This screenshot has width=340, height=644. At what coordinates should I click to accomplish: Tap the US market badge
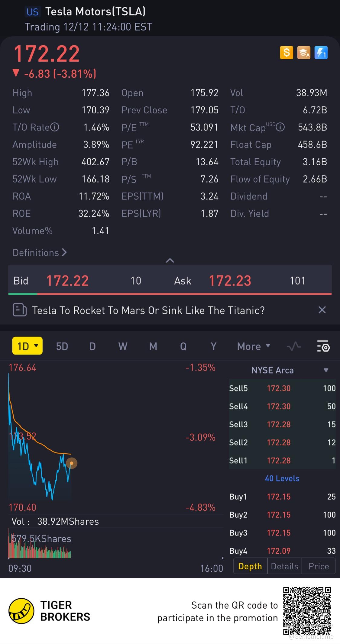click(x=32, y=12)
